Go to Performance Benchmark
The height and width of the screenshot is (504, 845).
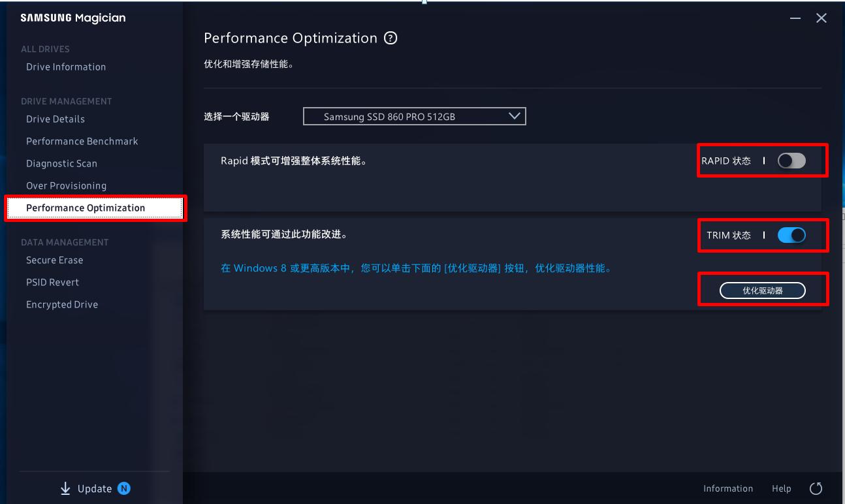tap(82, 141)
